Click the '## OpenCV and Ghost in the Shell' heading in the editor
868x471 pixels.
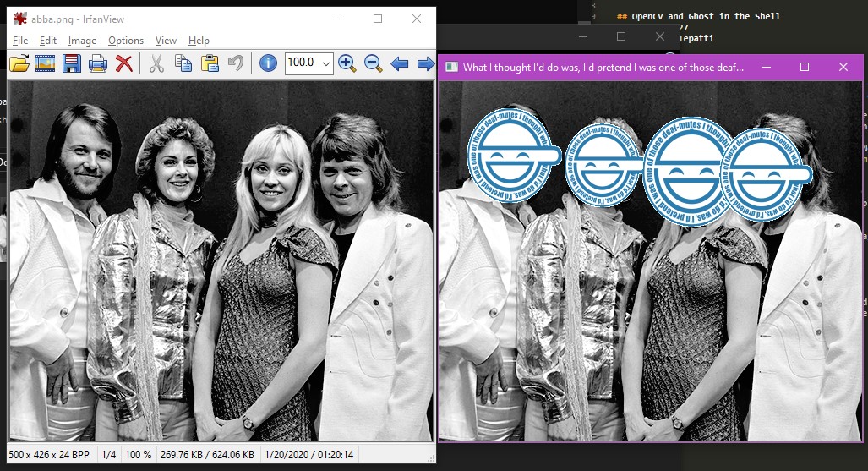coord(699,16)
